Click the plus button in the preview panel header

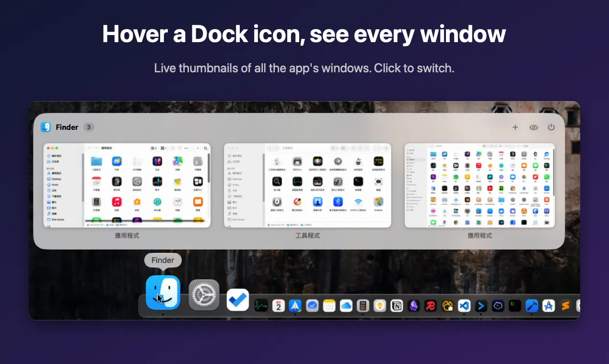pos(515,127)
